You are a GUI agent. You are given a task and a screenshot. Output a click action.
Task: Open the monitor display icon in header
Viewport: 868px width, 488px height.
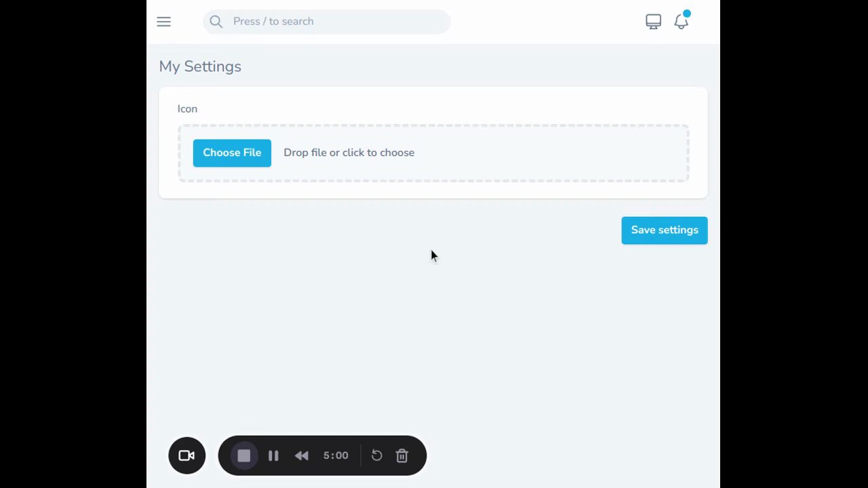pyautogui.click(x=653, y=22)
